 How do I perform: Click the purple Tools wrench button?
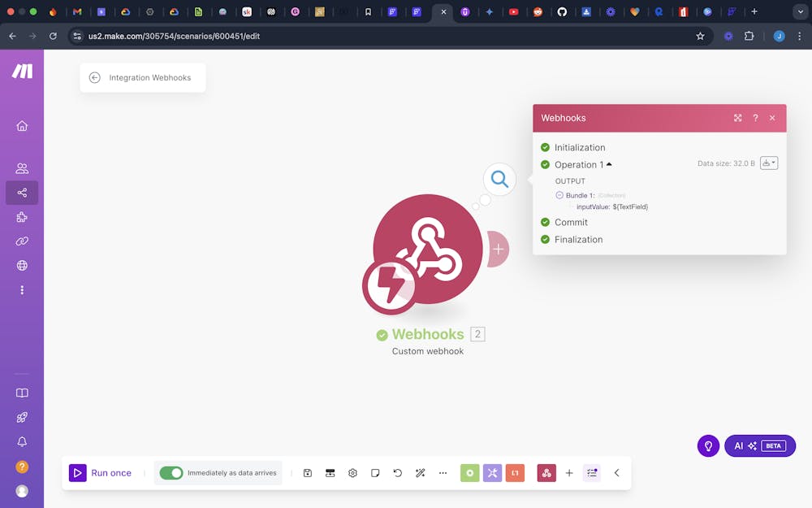[493, 473]
